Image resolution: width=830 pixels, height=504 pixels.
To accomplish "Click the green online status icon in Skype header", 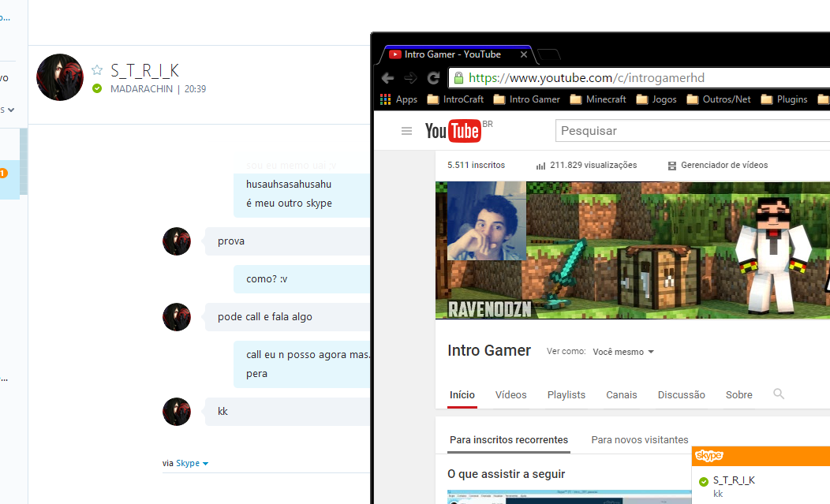I will pyautogui.click(x=97, y=88).
